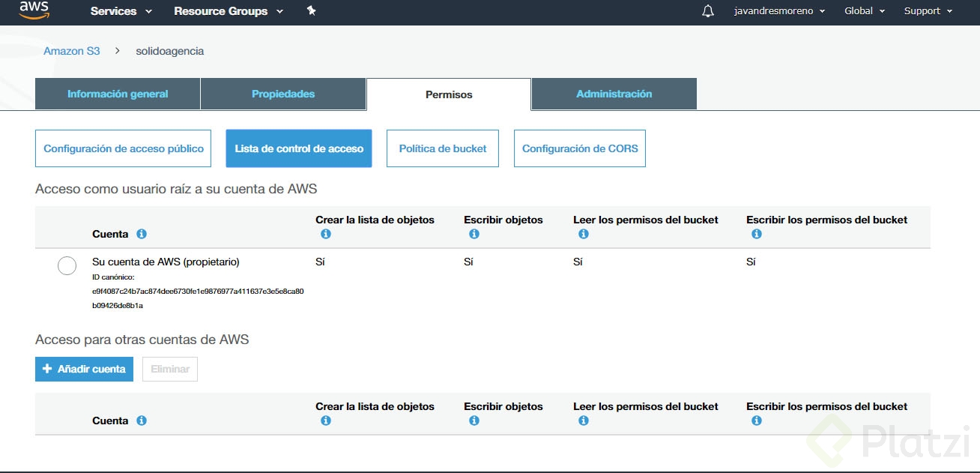Click Sí under Escribir los permisos del bucket
This screenshot has width=980, height=473.
tap(751, 262)
